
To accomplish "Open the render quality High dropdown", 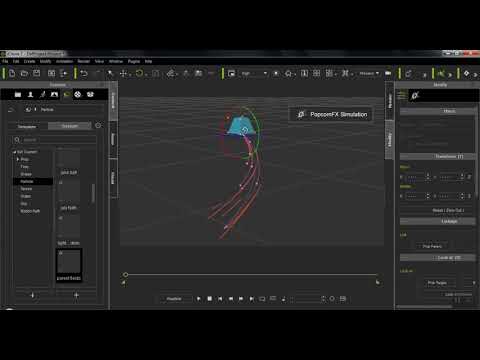I will tap(254, 73).
